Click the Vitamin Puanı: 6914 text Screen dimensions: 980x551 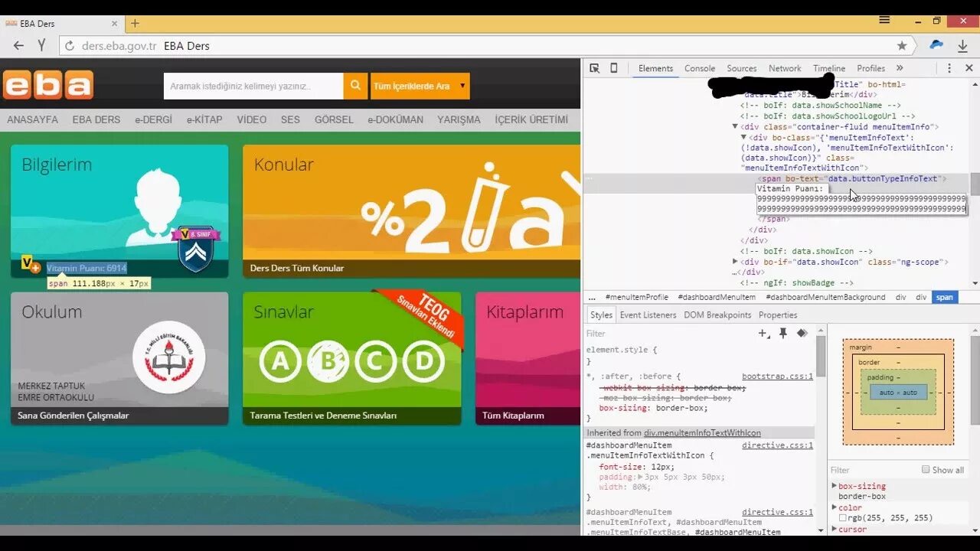click(x=87, y=268)
